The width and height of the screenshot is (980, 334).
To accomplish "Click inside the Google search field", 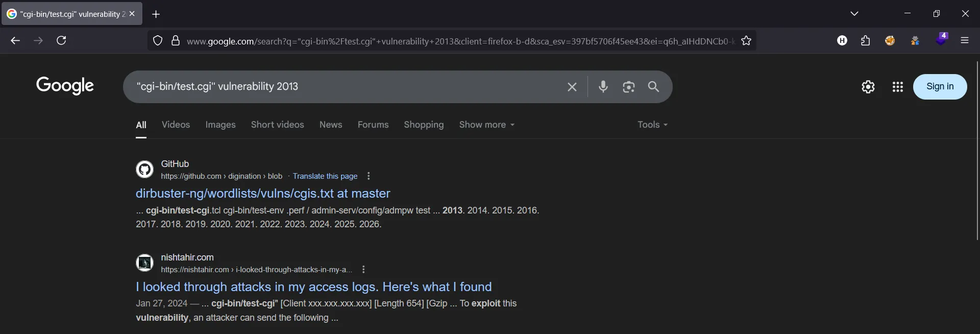I will 347,87.
